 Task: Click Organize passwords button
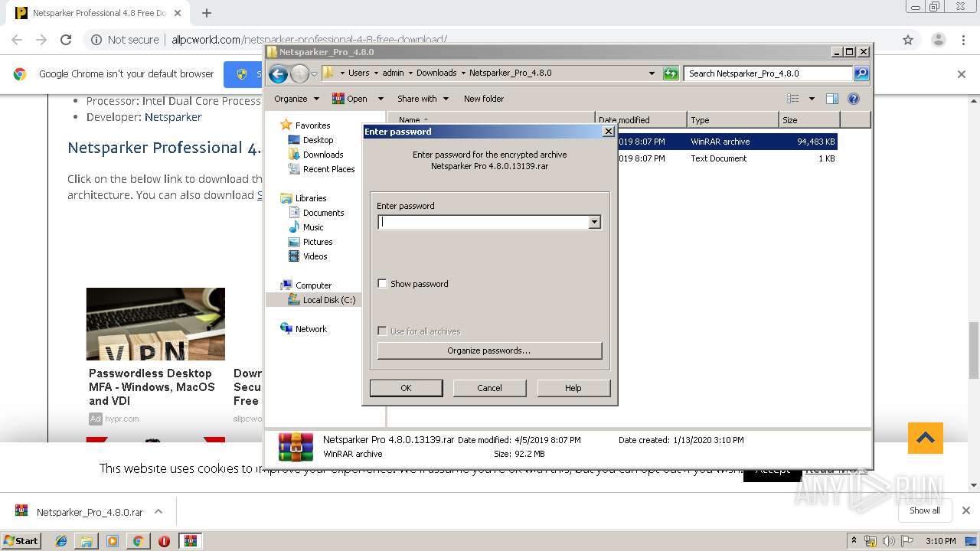[x=489, y=350]
